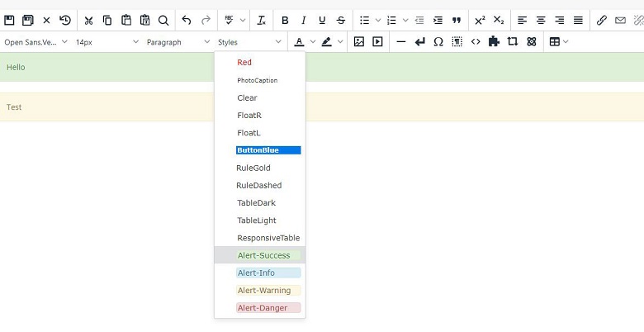Open the Find magnifier tool
The image size is (644, 332).
pos(163,20)
